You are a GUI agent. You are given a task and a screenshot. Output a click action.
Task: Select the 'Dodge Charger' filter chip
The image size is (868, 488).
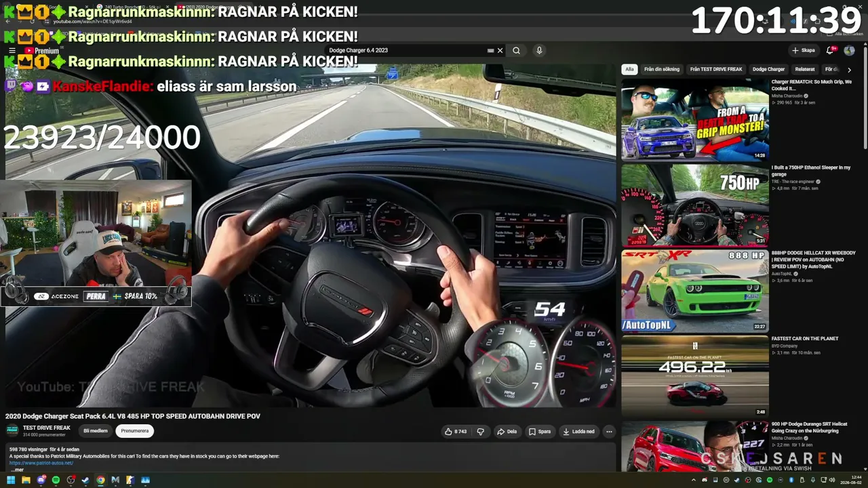pos(768,69)
